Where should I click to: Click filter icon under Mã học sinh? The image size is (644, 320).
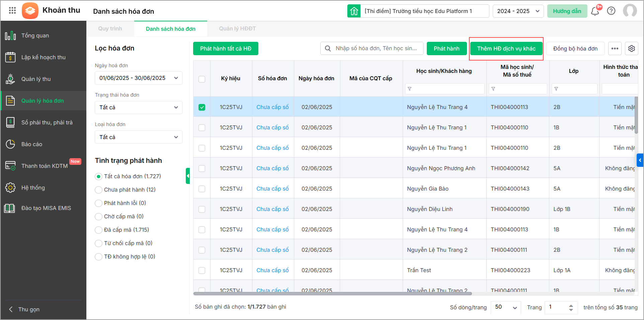[493, 89]
